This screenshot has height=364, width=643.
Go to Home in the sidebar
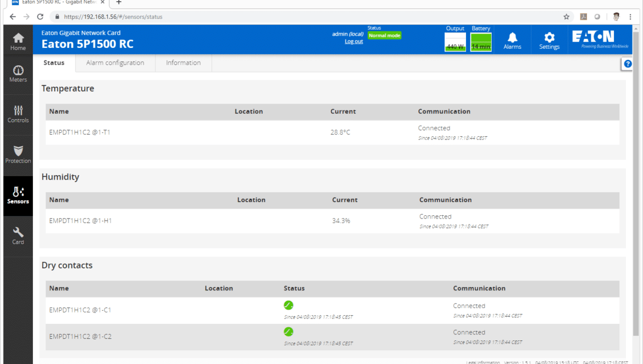pyautogui.click(x=18, y=42)
